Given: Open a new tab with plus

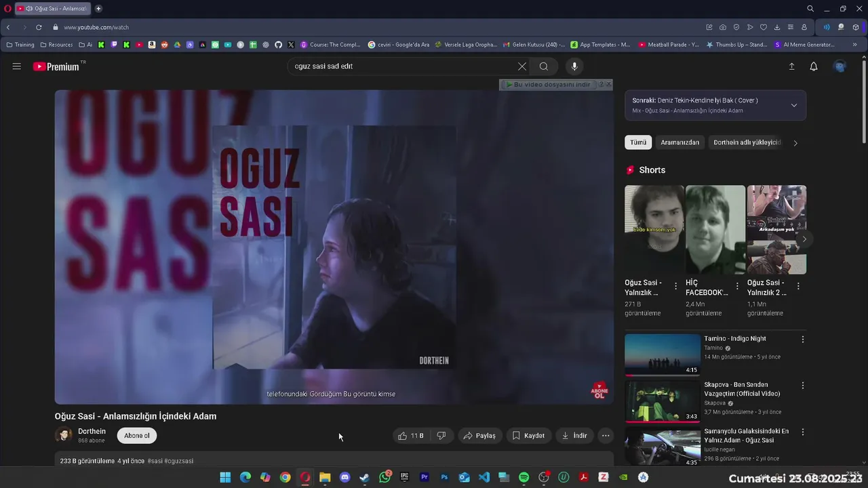Looking at the screenshot, I should (98, 9).
